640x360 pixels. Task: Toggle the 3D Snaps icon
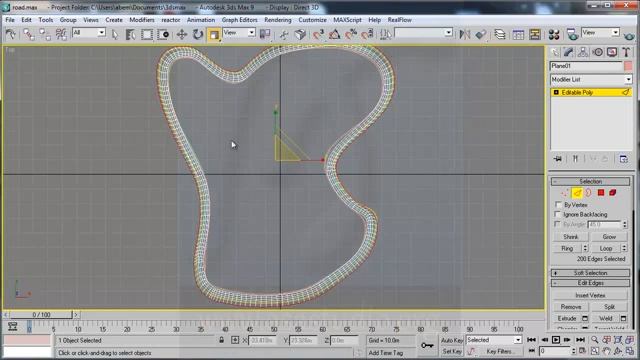point(318,34)
